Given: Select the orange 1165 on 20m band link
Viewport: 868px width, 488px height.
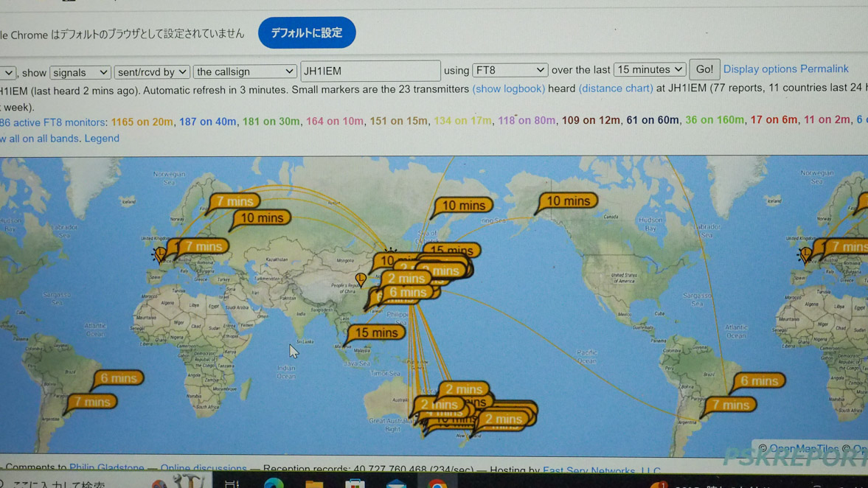Looking at the screenshot, I should click(x=142, y=121).
